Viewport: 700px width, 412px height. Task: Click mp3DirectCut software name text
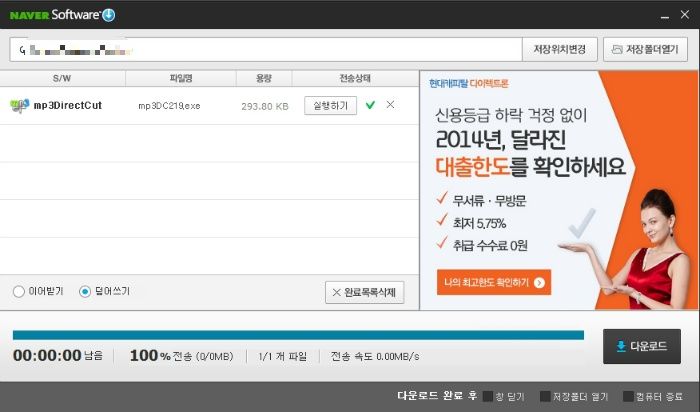[x=68, y=106]
